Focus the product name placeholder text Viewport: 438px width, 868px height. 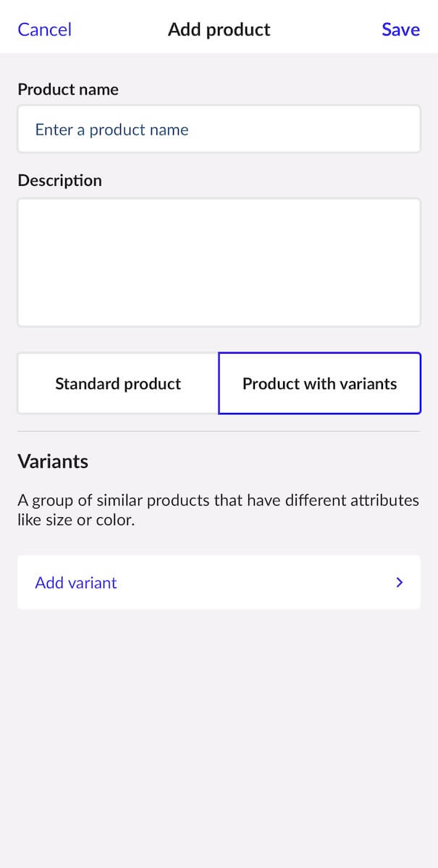111,129
